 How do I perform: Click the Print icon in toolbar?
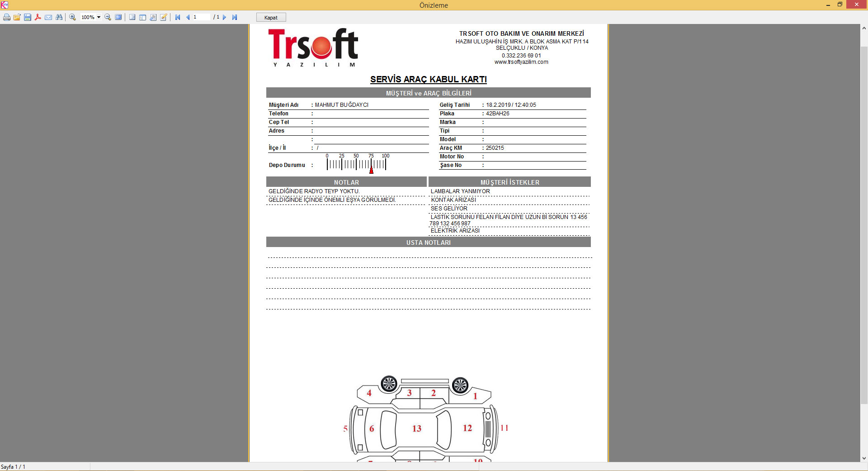click(7, 17)
